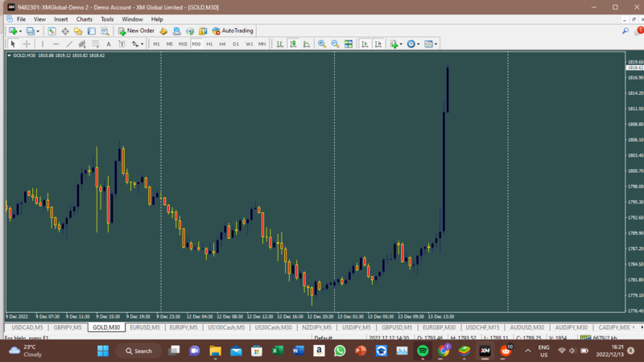Open Spotify from the taskbar
Screen dimensions: 644x362
pos(423,351)
